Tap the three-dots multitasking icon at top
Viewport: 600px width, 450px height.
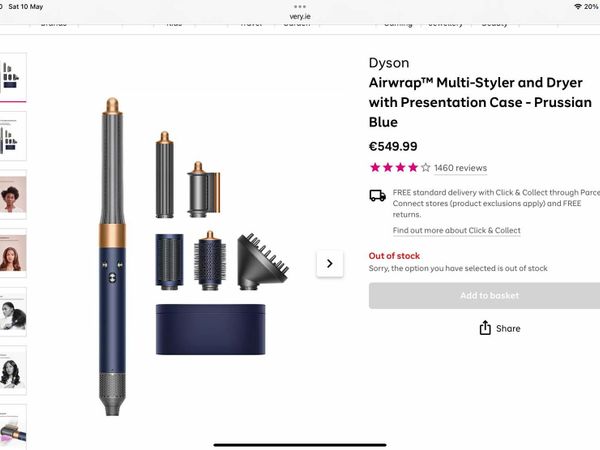[300, 7]
